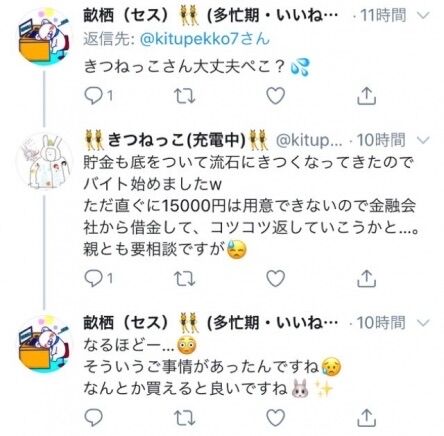The width and height of the screenshot is (444, 436).
Task: Share the バイト始めました tweet
Action: tap(366, 278)
